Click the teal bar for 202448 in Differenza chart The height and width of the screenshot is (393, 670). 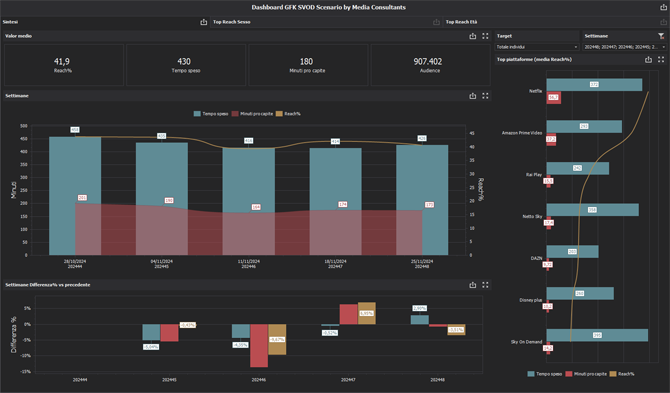point(420,320)
